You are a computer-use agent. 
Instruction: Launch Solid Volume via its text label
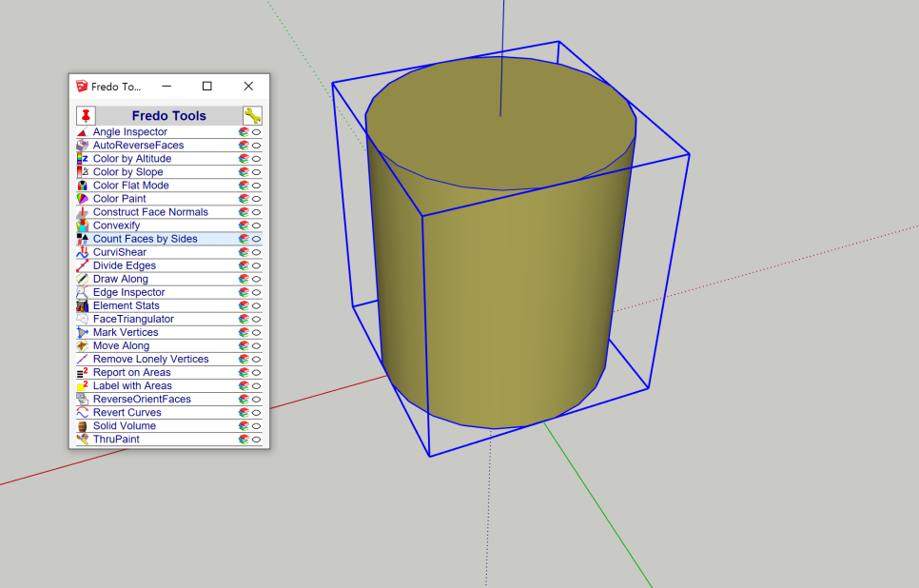pos(125,426)
